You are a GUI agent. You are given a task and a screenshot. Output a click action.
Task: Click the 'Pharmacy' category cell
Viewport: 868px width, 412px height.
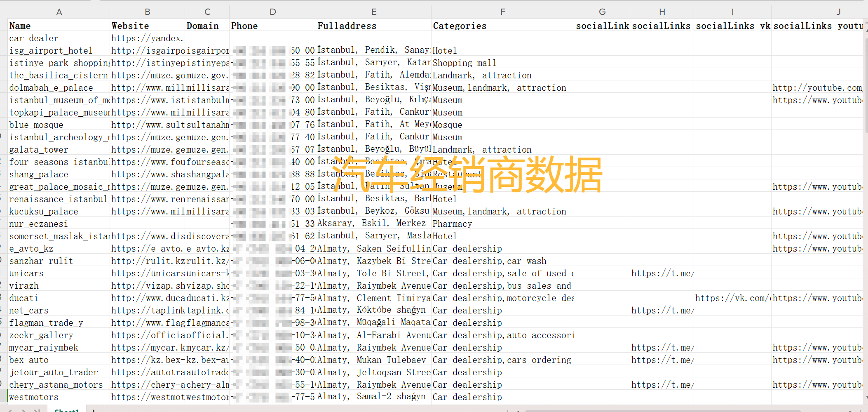click(x=503, y=224)
